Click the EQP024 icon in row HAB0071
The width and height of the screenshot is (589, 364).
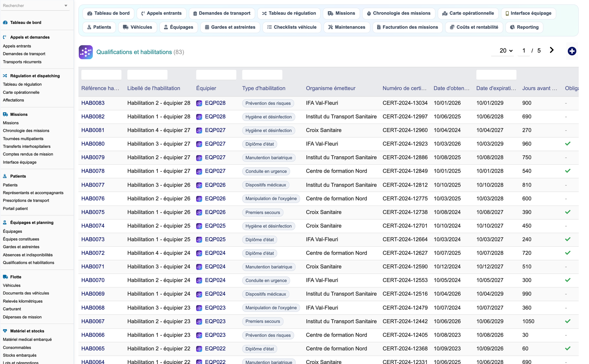coord(199,267)
